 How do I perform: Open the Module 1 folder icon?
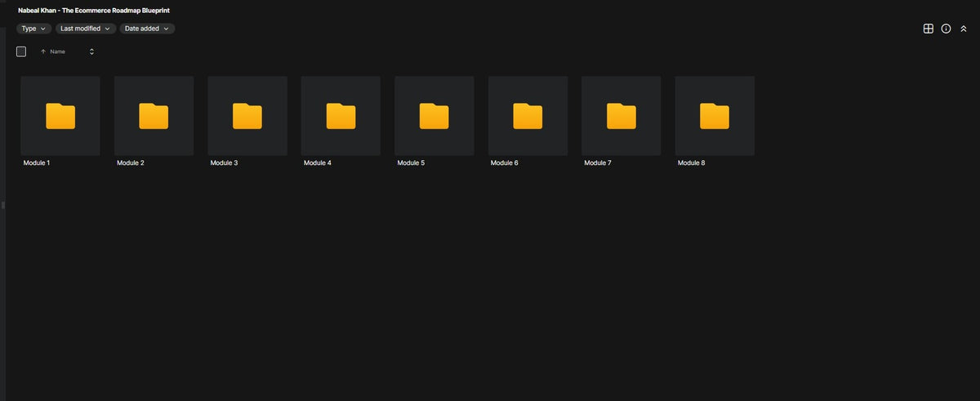pyautogui.click(x=60, y=116)
